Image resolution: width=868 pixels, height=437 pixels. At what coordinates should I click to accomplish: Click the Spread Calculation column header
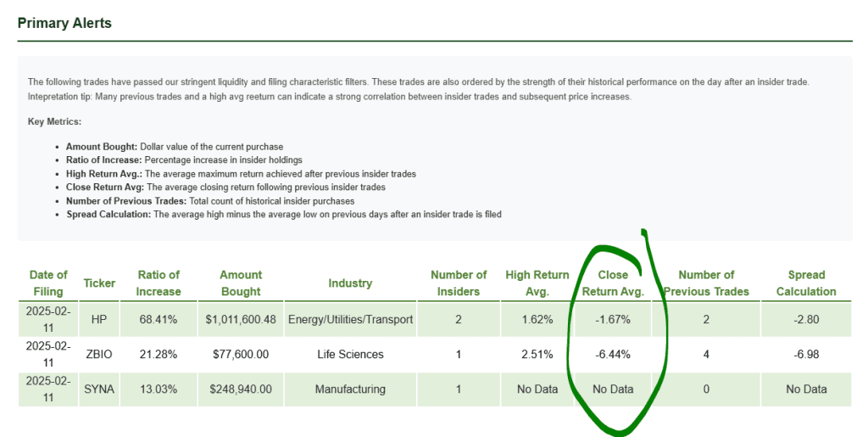tap(806, 283)
